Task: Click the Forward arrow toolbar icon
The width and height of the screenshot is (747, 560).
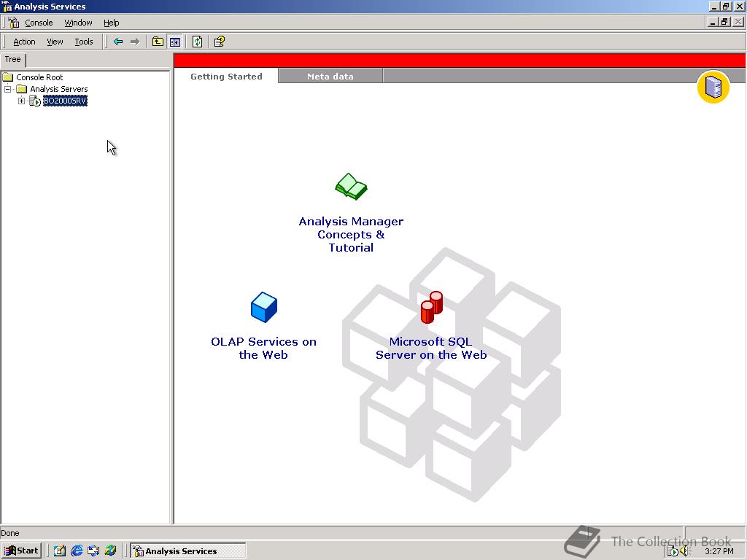Action: [135, 42]
